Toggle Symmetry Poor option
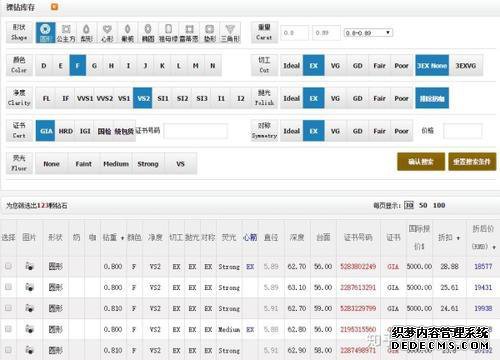Image resolution: width=500 pixels, height=360 pixels. point(401,131)
